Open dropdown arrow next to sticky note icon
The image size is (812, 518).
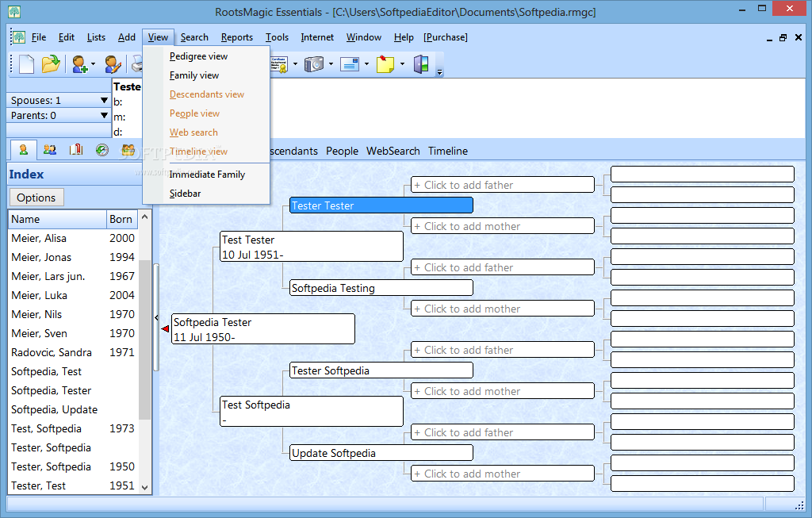(402, 64)
